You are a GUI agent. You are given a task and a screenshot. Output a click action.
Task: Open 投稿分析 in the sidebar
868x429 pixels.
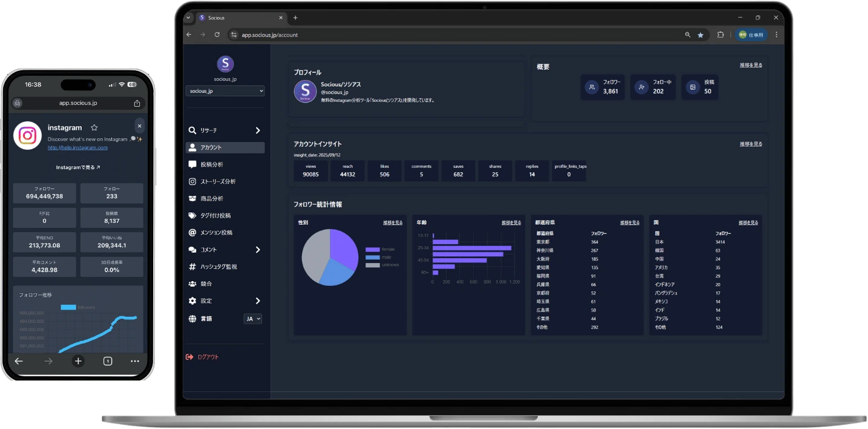point(211,165)
